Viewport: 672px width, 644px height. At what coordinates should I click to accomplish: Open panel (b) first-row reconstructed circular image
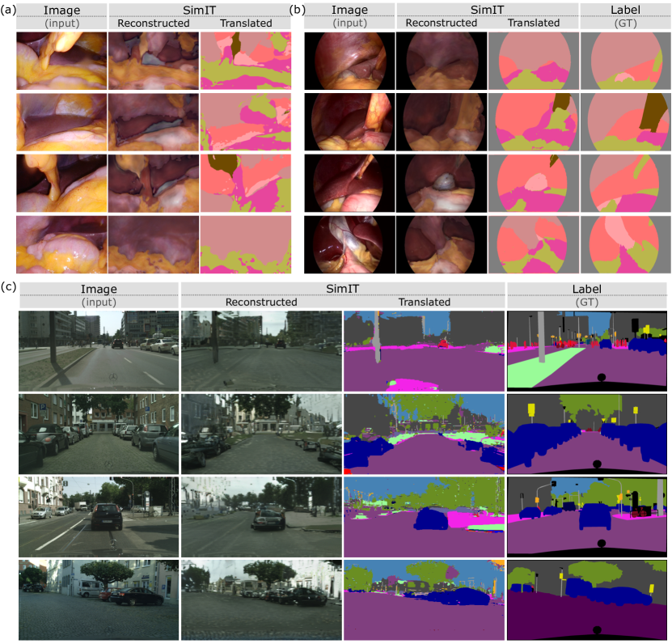point(442,61)
